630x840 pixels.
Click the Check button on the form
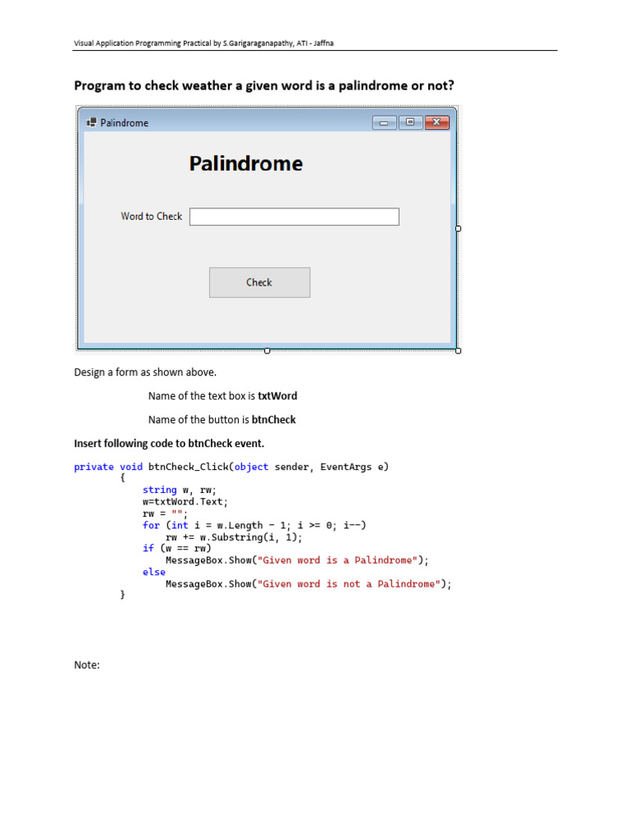[x=259, y=282]
